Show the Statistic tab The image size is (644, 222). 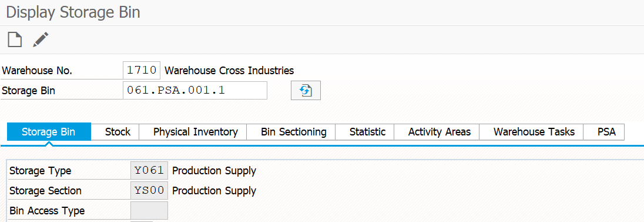368,132
